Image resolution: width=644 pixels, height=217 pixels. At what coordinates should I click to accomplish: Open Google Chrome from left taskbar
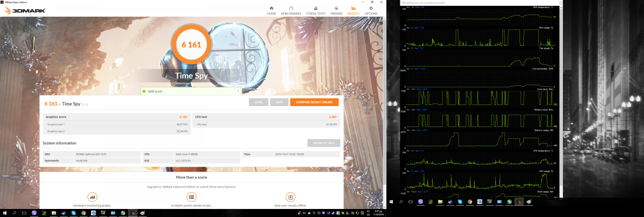click(x=83, y=213)
